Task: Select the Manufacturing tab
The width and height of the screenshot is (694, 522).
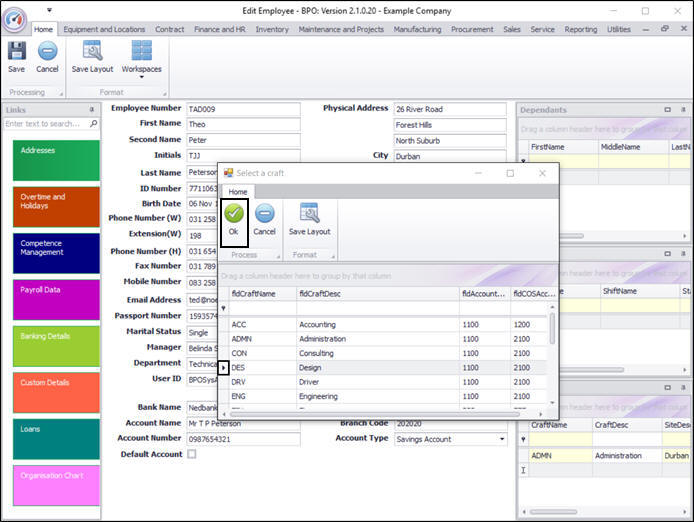Action: coord(417,29)
